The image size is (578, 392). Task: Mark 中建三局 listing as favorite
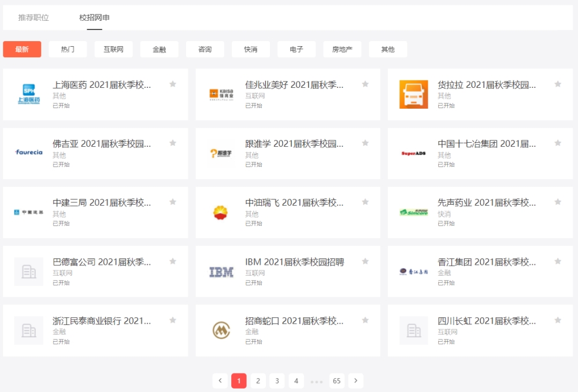[x=172, y=202]
